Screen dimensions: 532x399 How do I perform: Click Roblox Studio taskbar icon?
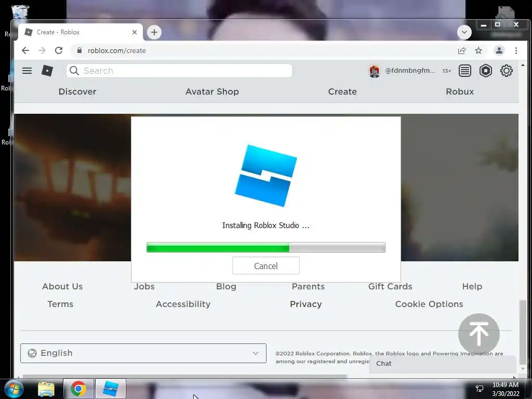point(111,389)
